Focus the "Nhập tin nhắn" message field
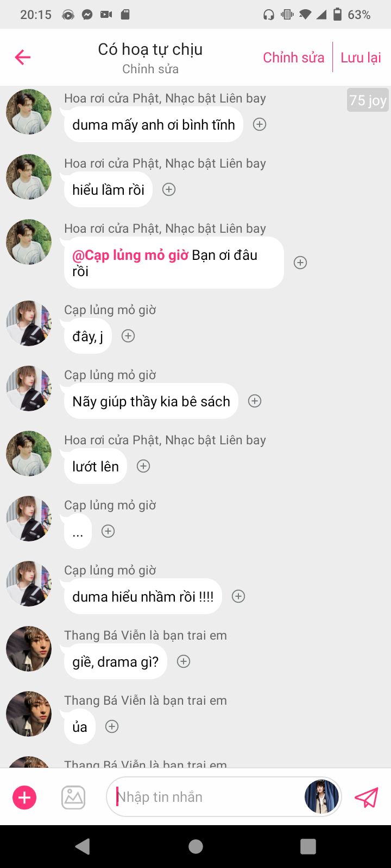Viewport: 391px width, 868px height. pos(206,797)
